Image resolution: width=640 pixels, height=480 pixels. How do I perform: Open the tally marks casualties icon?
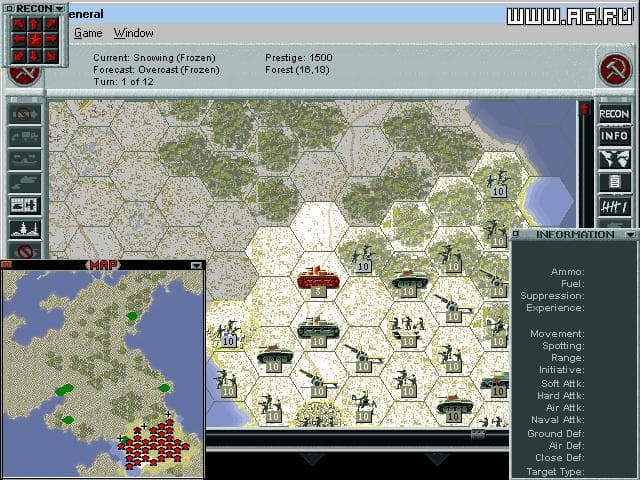point(614,206)
